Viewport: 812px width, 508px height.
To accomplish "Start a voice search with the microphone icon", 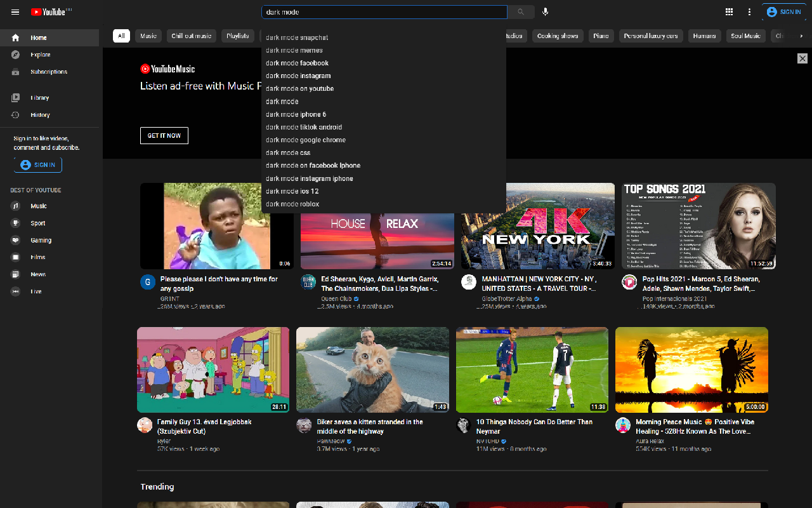I will (545, 11).
